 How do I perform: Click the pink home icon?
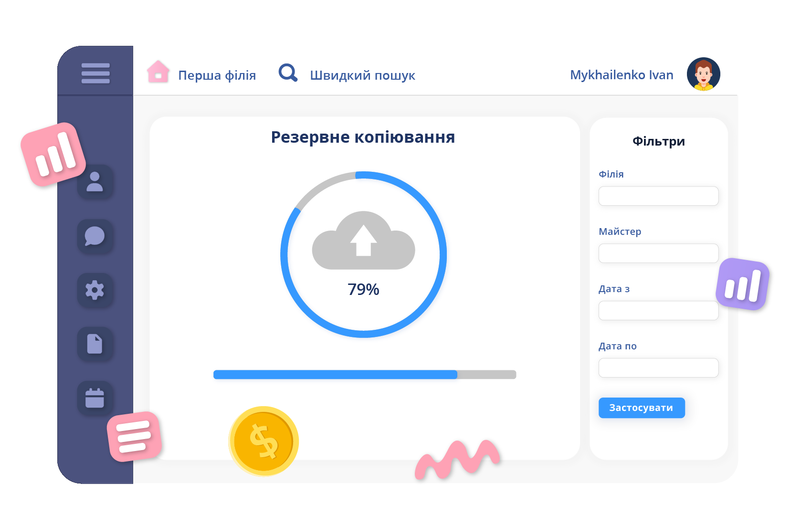(x=158, y=73)
